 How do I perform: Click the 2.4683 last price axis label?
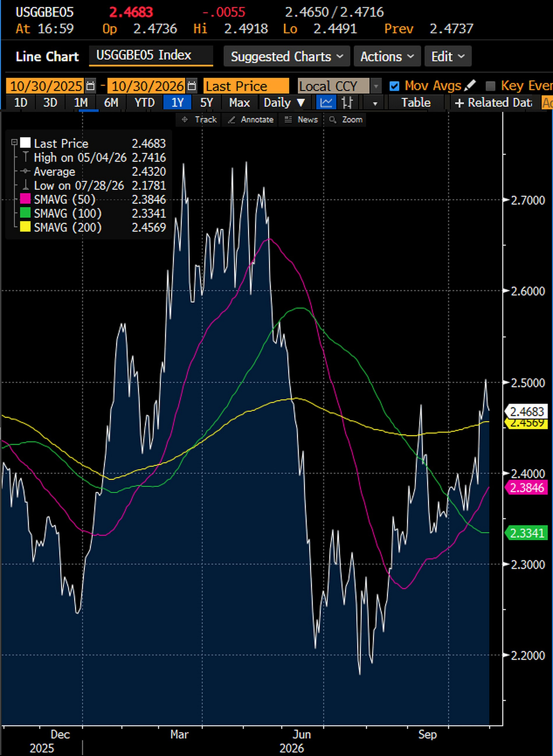[x=526, y=411]
